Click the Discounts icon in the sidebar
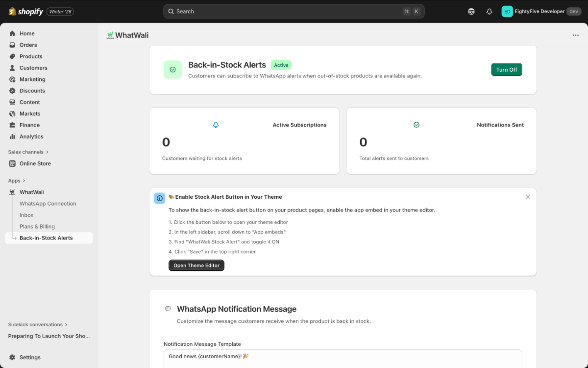The height and width of the screenshot is (368, 588). 12,91
